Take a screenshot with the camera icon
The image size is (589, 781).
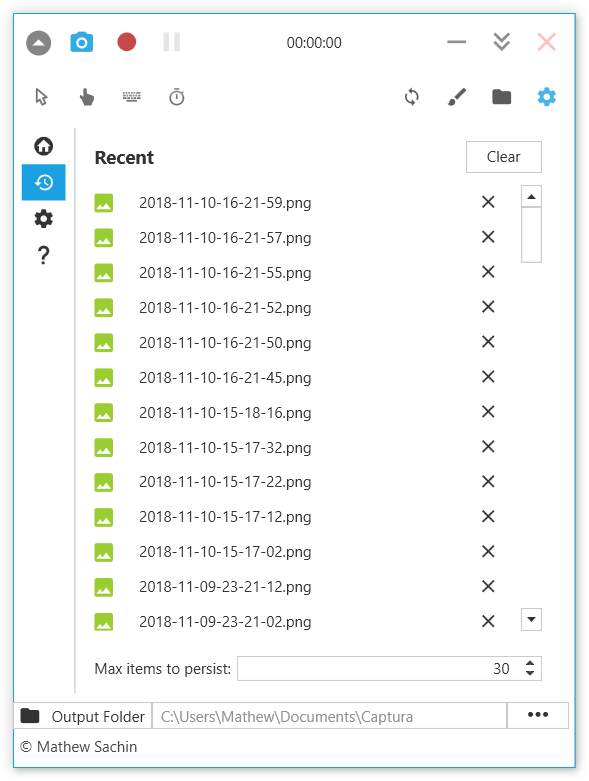point(82,42)
